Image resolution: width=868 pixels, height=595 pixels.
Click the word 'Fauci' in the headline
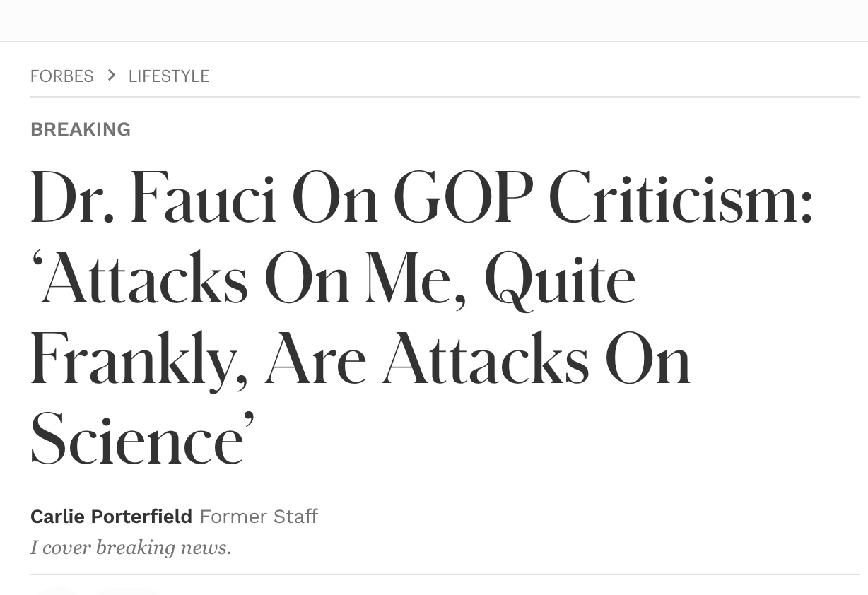[x=204, y=199]
